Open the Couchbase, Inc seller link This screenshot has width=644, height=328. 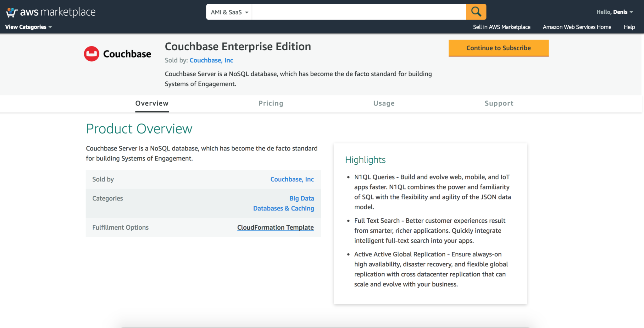[x=211, y=60]
